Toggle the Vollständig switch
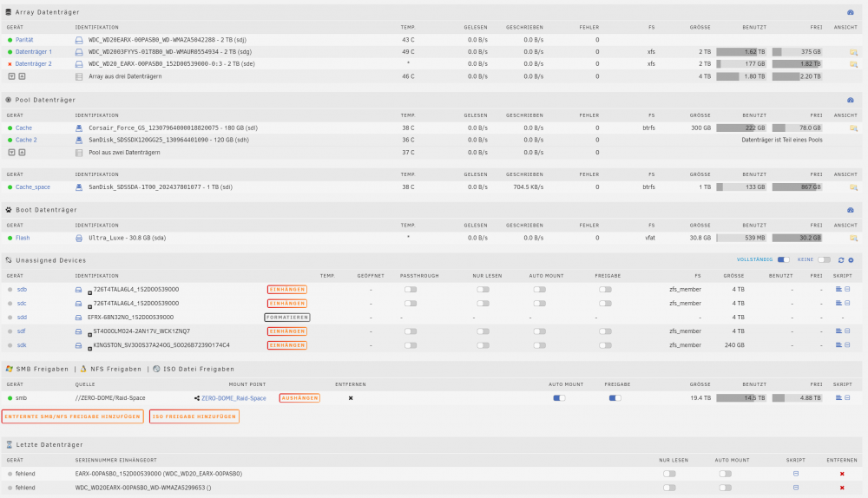The height and width of the screenshot is (498, 868). [783, 260]
